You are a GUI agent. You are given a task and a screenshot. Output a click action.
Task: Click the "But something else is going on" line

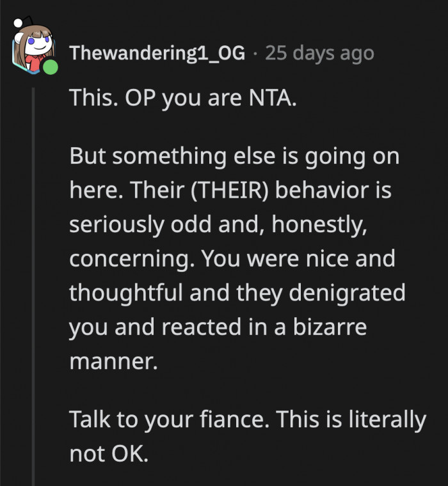[234, 156]
